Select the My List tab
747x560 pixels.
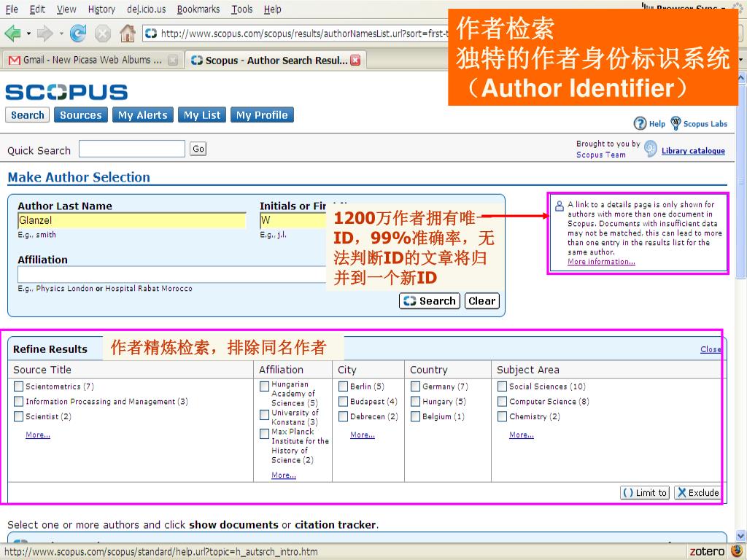coord(202,115)
